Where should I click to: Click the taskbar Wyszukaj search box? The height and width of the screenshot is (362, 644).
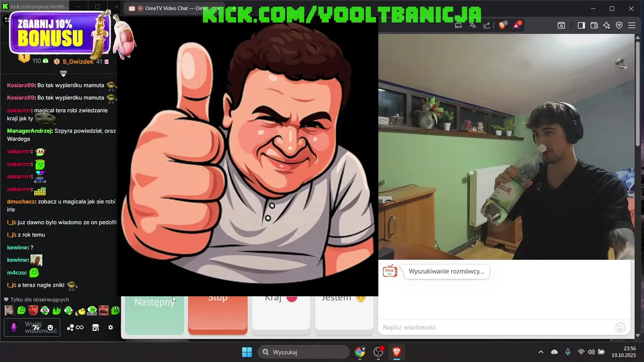click(x=303, y=352)
